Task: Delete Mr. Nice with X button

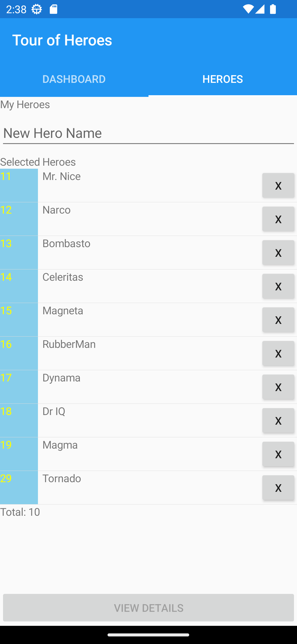Action: (x=278, y=185)
